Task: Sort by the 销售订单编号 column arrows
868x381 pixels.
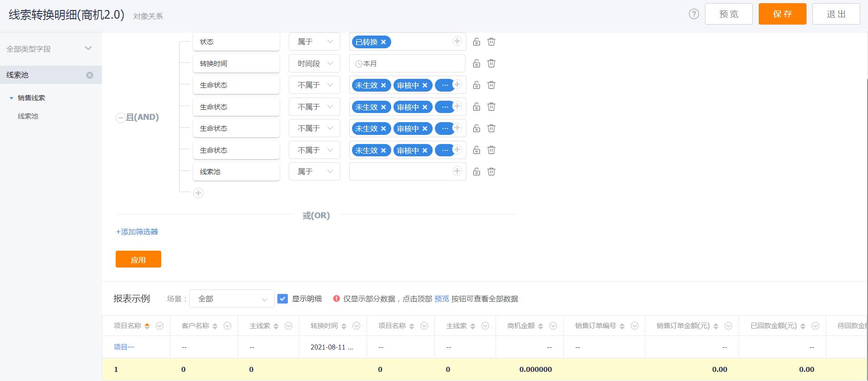Action: tap(622, 326)
